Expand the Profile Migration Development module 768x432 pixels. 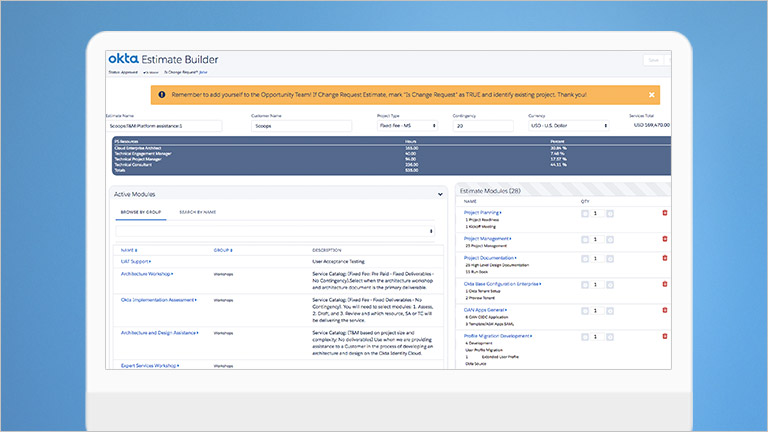tap(498, 336)
